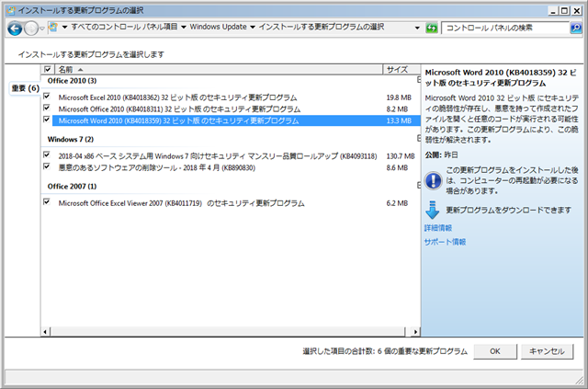Click the Office 2010 (3) group label
The width and height of the screenshot is (588, 389).
pyautogui.click(x=72, y=81)
